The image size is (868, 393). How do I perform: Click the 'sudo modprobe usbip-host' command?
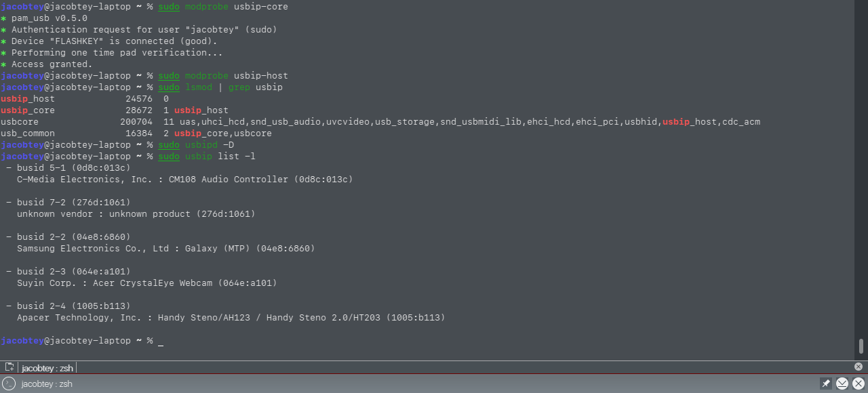coord(223,76)
